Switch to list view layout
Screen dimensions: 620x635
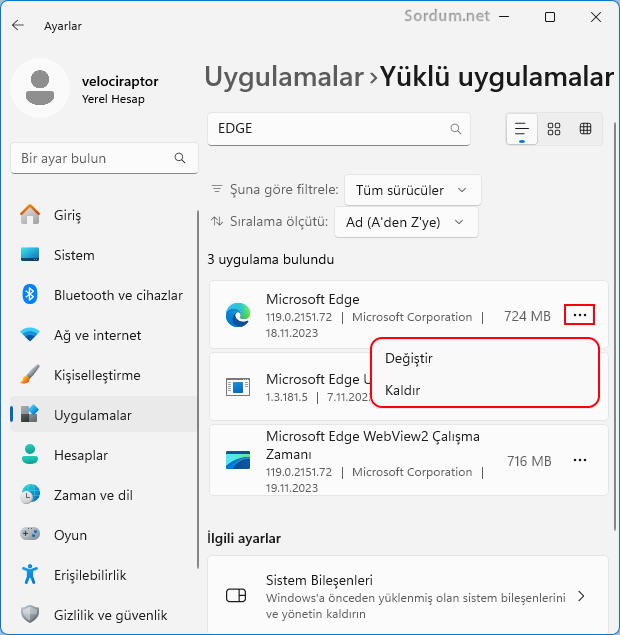[x=522, y=129]
